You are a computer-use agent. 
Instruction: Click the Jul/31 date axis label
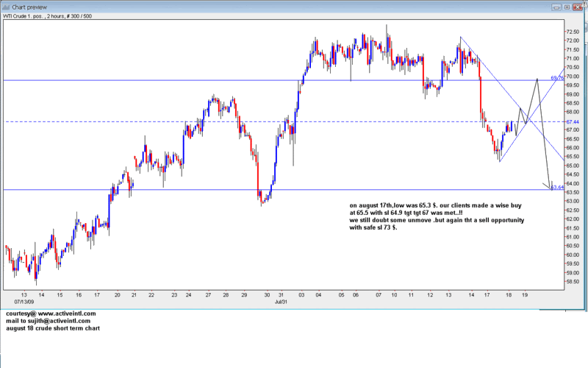tap(280, 301)
